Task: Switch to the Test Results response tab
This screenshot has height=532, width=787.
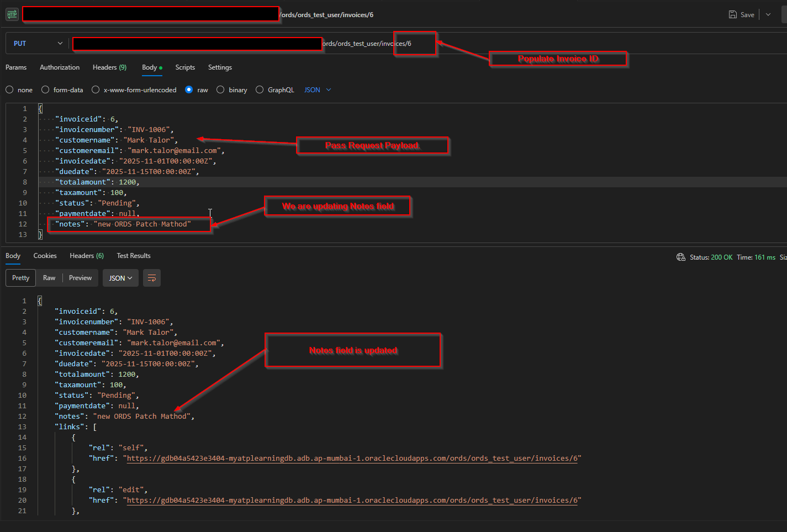Action: 133,255
